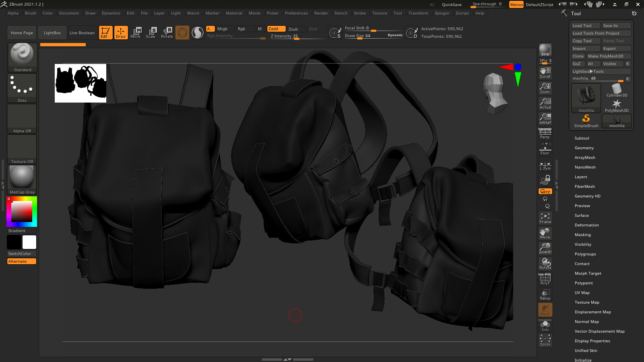
Task: Open the Zplugin menu
Action: [442, 13]
